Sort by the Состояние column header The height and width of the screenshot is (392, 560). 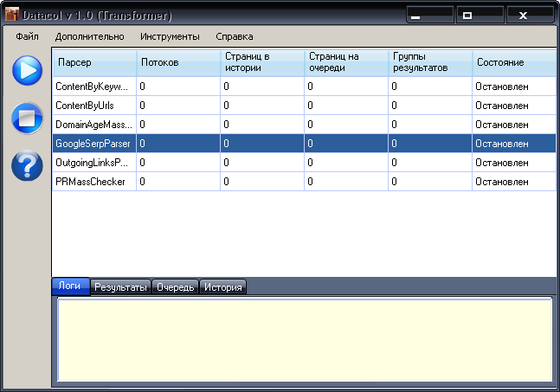pos(512,63)
